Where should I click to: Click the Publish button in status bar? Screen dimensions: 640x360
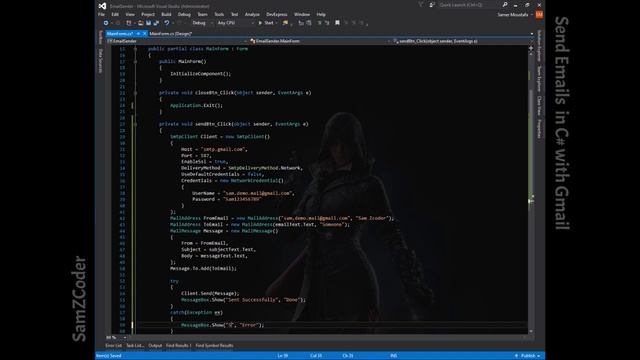(x=528, y=356)
